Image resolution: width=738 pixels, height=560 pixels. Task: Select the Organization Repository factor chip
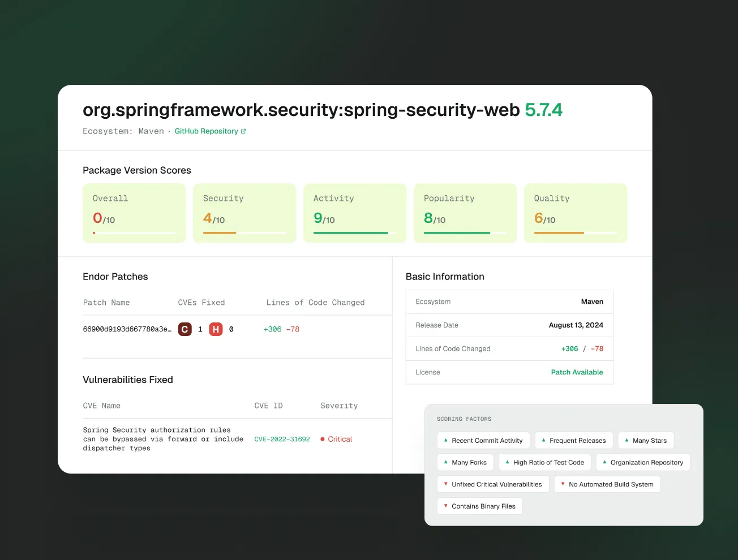pyautogui.click(x=643, y=462)
